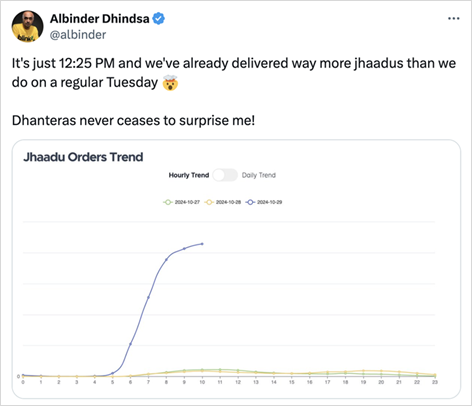Select the Daily Trend label

[259, 175]
